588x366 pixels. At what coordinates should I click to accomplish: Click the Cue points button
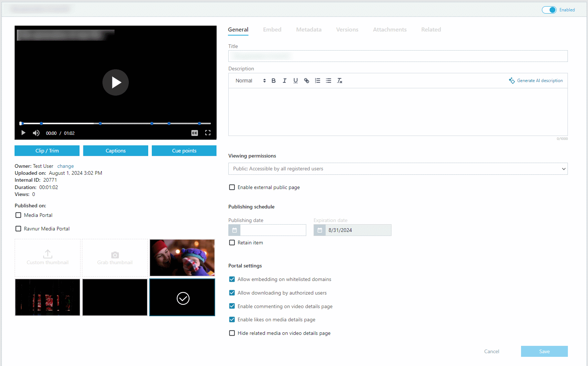(x=184, y=151)
